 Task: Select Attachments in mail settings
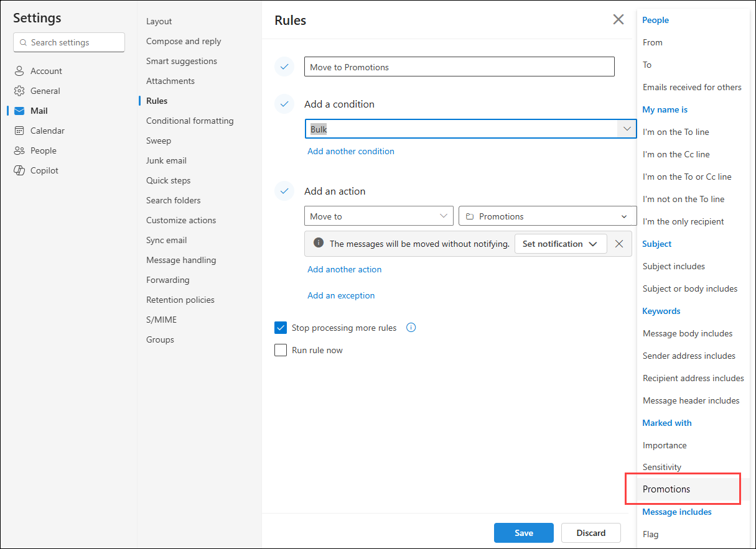click(170, 81)
